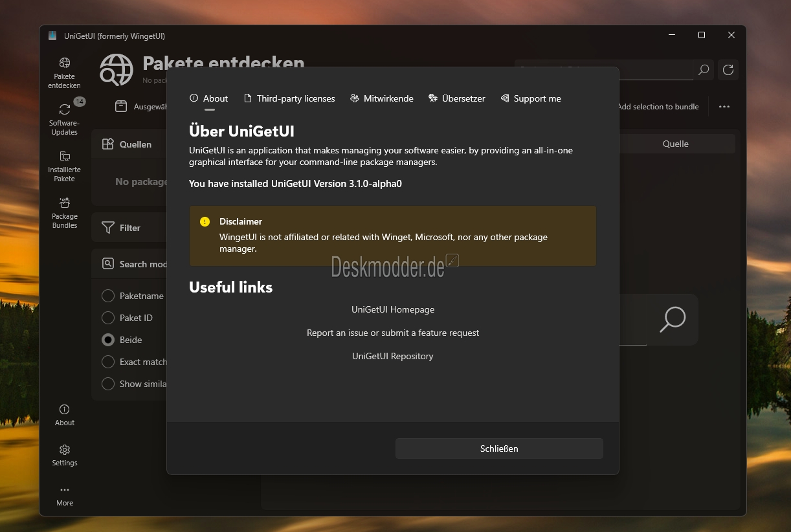Open Package Bundles sidebar section
This screenshot has width=791, height=532.
click(65, 212)
